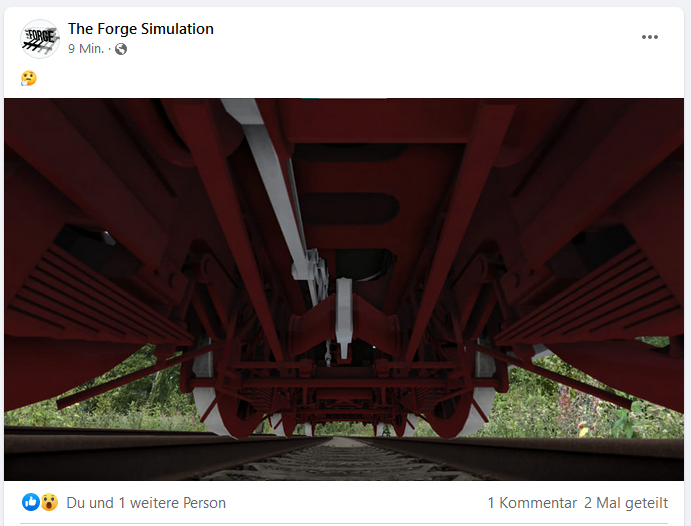View the 1 Kommentar link
Screen dimensions: 691x526
[532, 503]
